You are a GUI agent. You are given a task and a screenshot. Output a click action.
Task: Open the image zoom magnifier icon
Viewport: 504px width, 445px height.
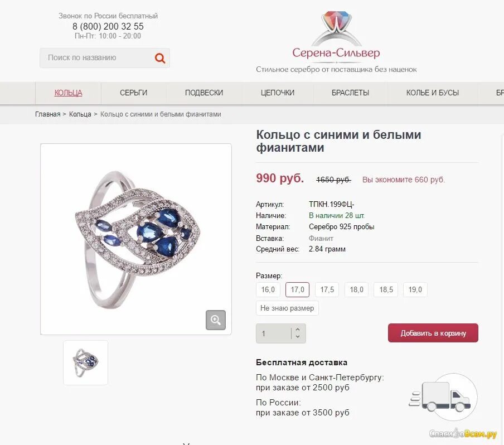click(216, 320)
